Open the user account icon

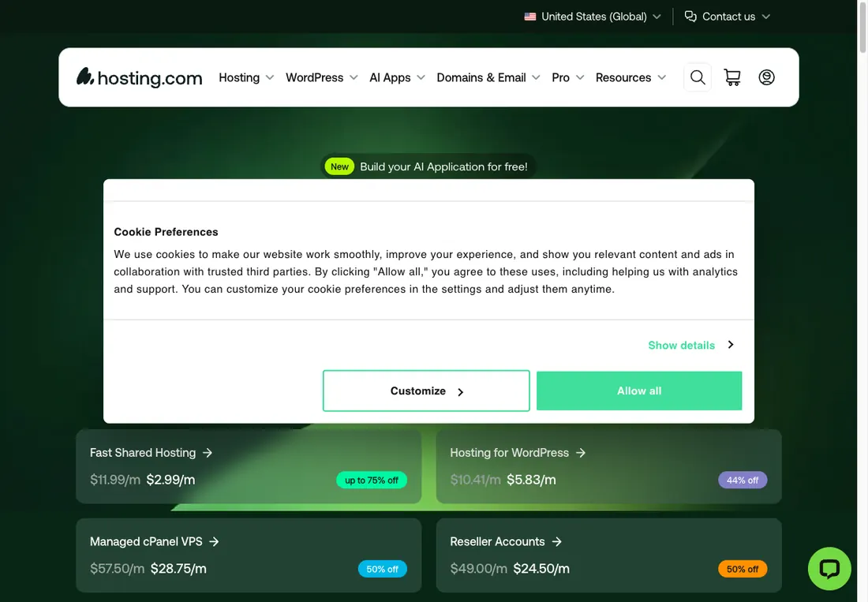[x=767, y=77]
